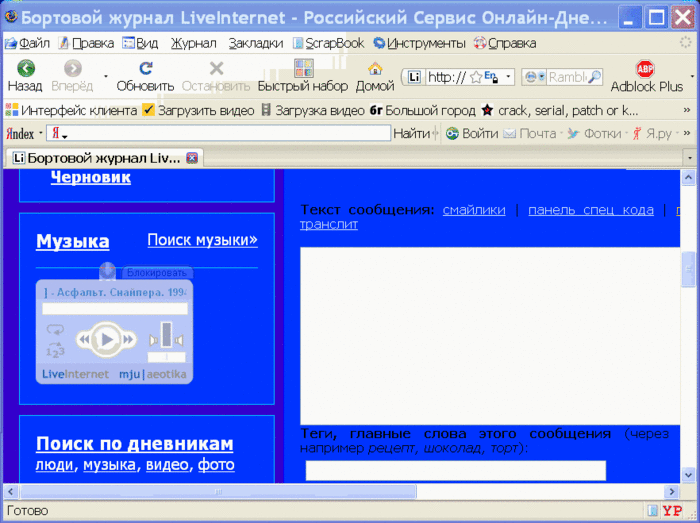This screenshot has width=700, height=523.
Task: Open the Загрузить видео bookmark
Action: (198, 110)
